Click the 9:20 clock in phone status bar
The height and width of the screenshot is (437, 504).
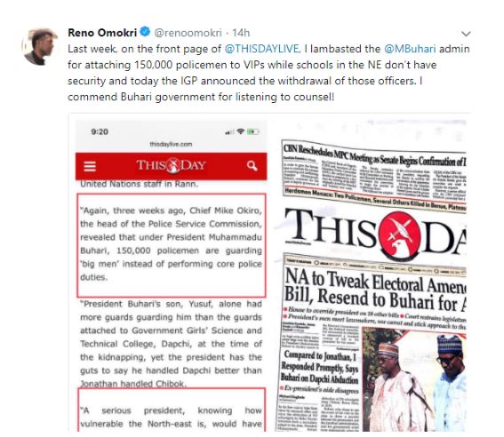click(x=100, y=131)
